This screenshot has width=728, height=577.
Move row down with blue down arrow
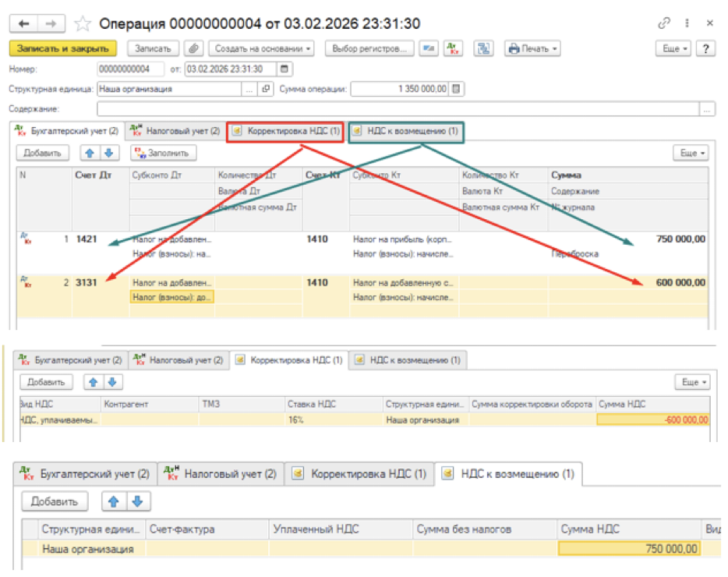[109, 153]
